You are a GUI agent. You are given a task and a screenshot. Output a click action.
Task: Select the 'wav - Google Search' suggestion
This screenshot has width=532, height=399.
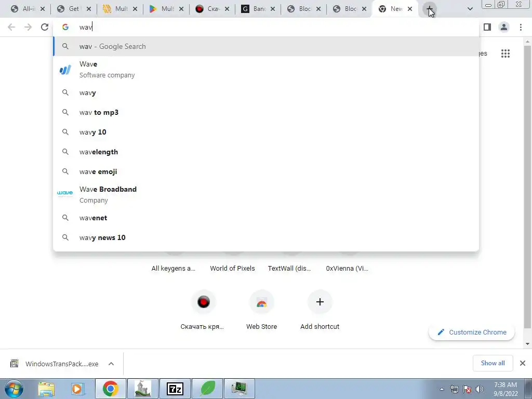tap(266, 46)
